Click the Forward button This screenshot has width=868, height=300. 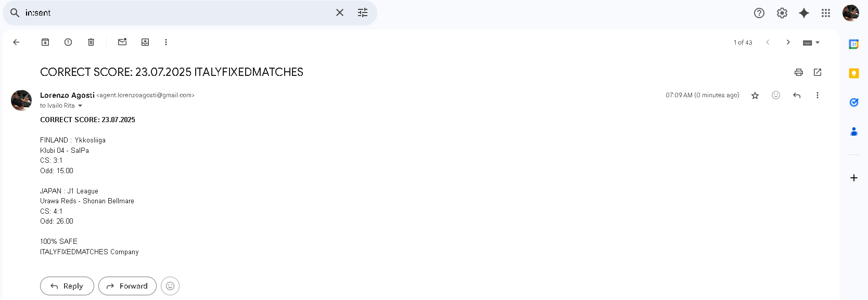(x=127, y=286)
